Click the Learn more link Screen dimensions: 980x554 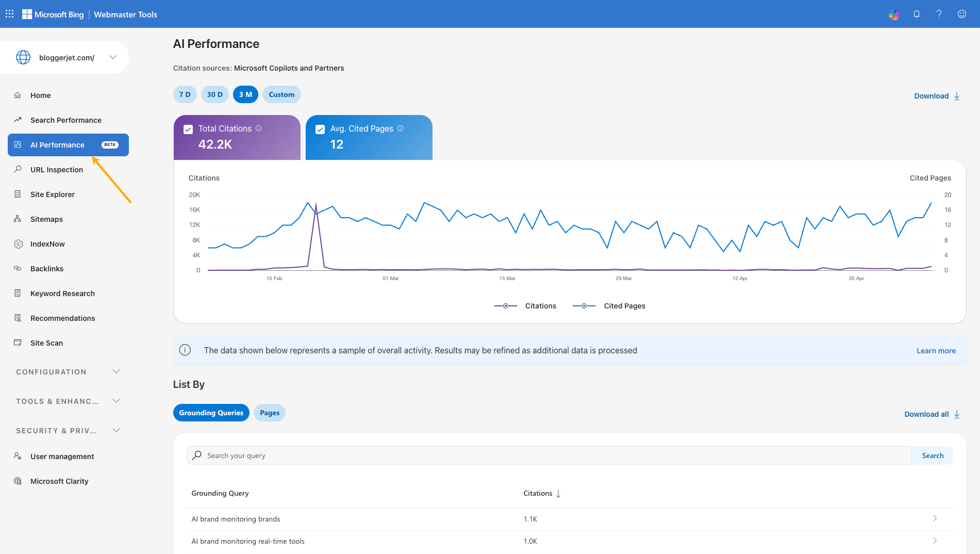click(936, 351)
